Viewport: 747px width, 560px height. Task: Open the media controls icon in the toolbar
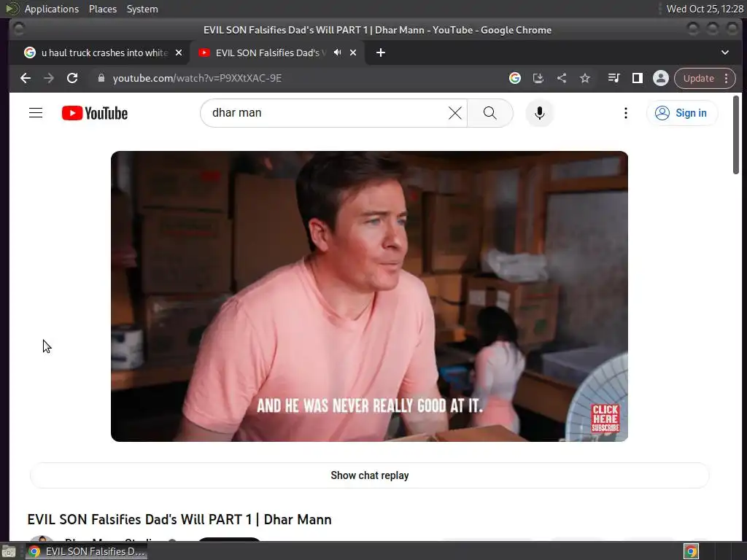pos(614,78)
